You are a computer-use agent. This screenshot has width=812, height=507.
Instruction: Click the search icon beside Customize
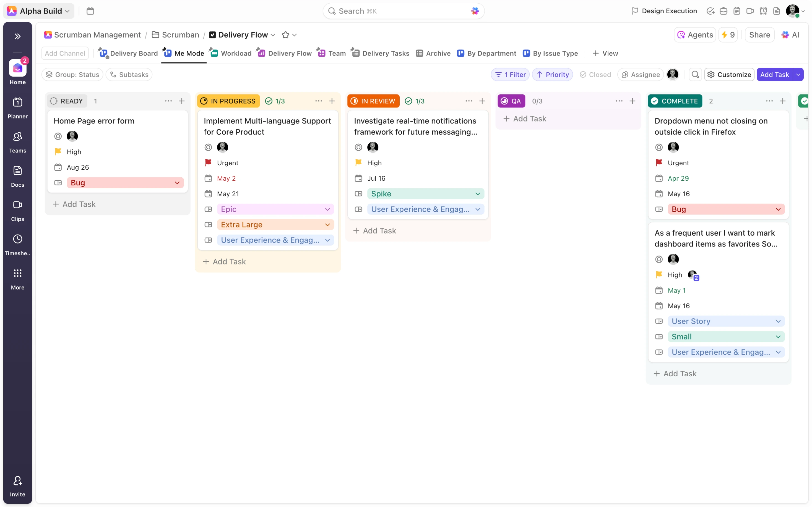pos(695,74)
